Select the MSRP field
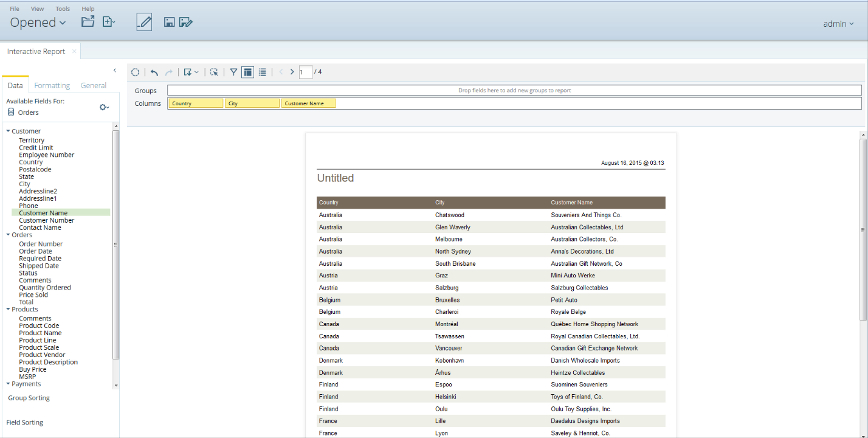 tap(27, 377)
